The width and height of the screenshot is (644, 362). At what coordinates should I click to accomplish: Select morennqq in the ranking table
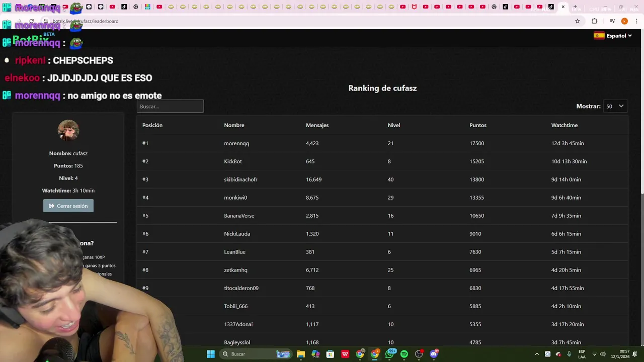(236, 143)
